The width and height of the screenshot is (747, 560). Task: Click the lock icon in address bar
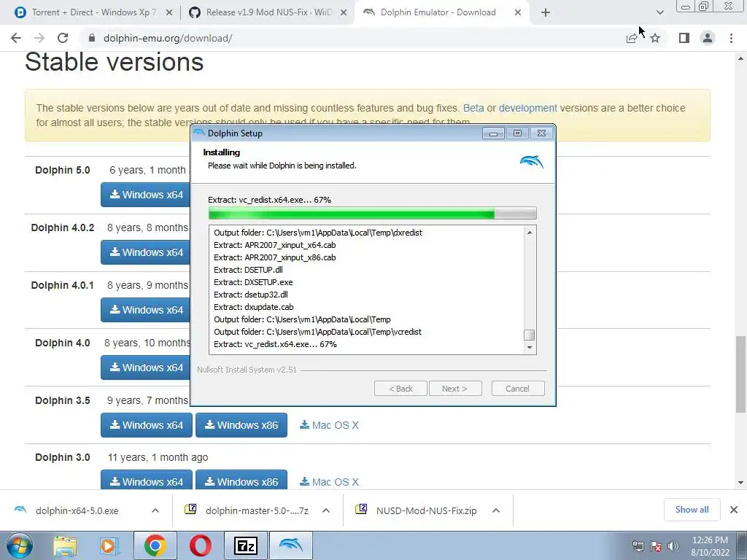(92, 38)
